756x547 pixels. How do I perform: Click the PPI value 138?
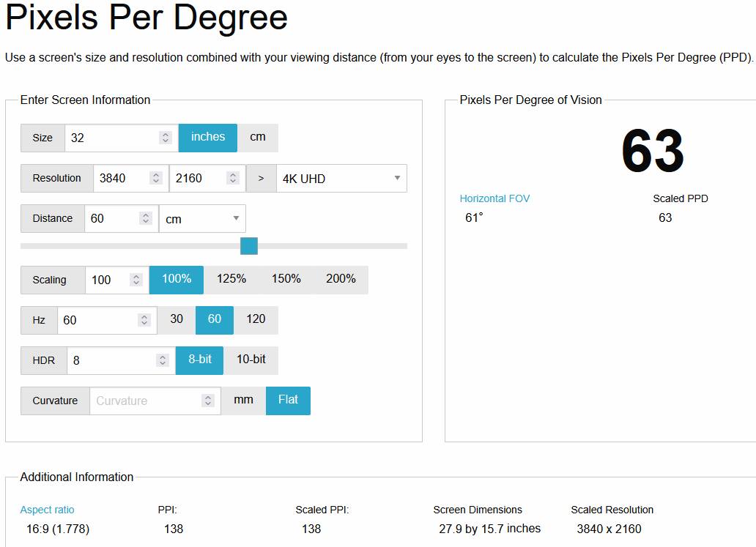coord(174,529)
